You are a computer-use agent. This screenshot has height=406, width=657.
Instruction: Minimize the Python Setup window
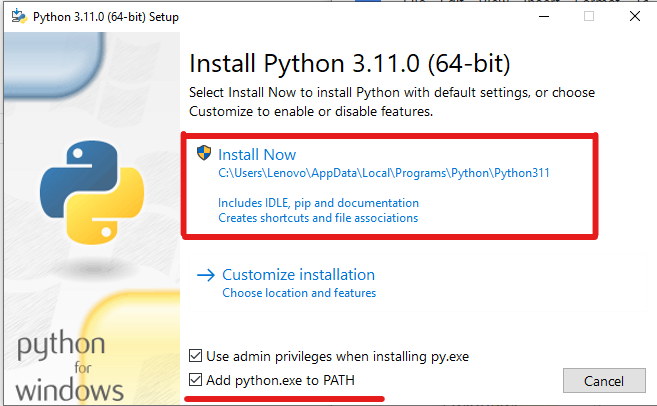pyautogui.click(x=542, y=16)
